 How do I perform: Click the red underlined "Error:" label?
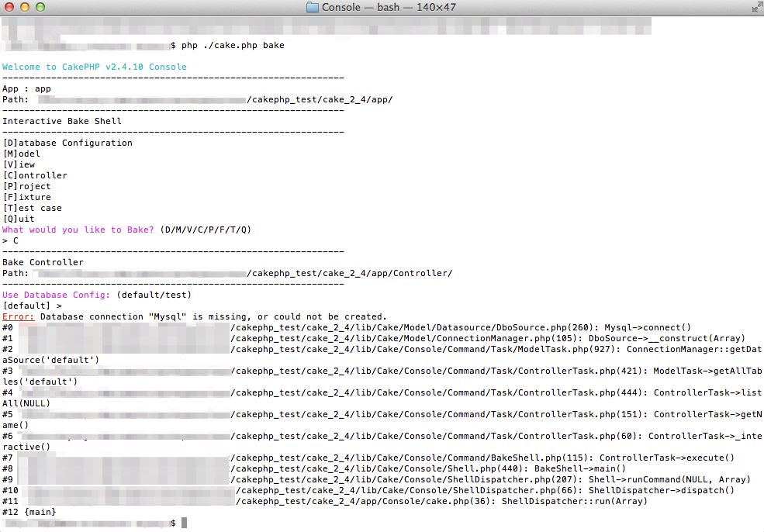coord(19,316)
